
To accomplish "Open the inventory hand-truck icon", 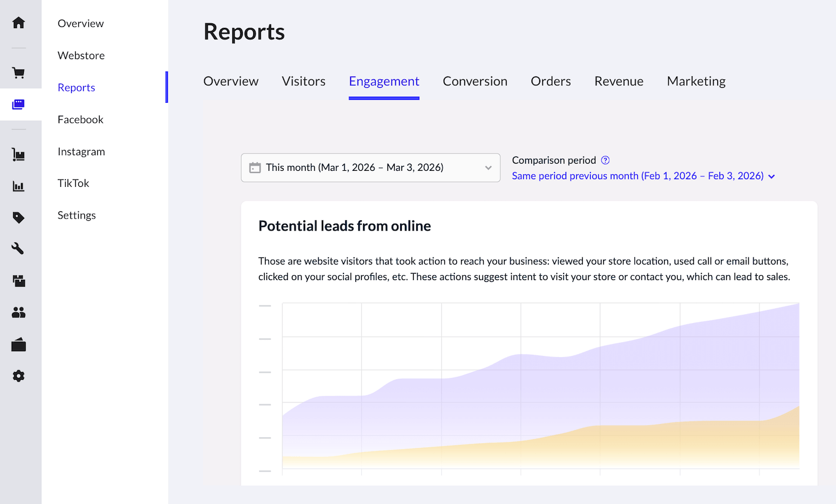I will pos(19,155).
